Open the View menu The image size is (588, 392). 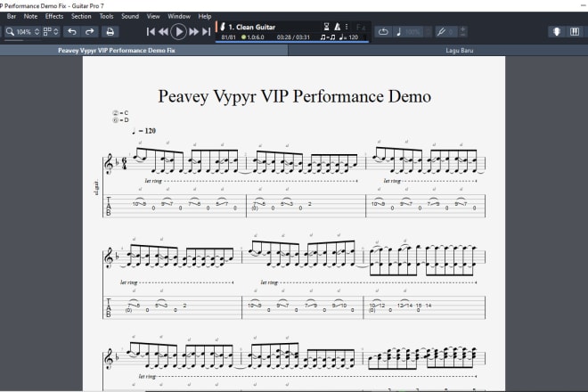[153, 16]
